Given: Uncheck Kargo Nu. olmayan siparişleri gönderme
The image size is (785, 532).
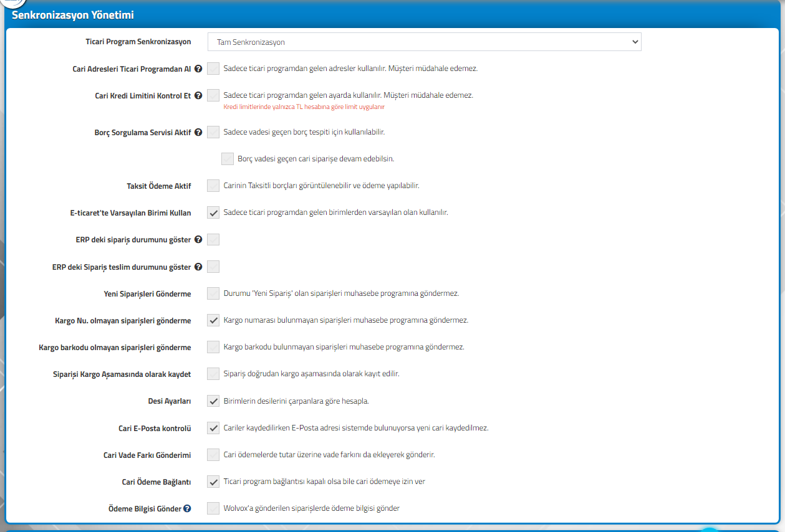Looking at the screenshot, I should point(213,320).
